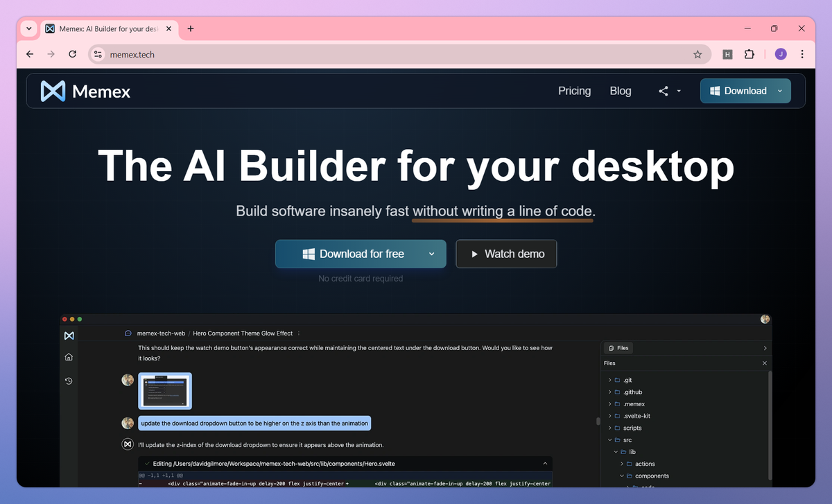View site information icon in address bar
Viewport: 832px width, 504px height.
[98, 54]
